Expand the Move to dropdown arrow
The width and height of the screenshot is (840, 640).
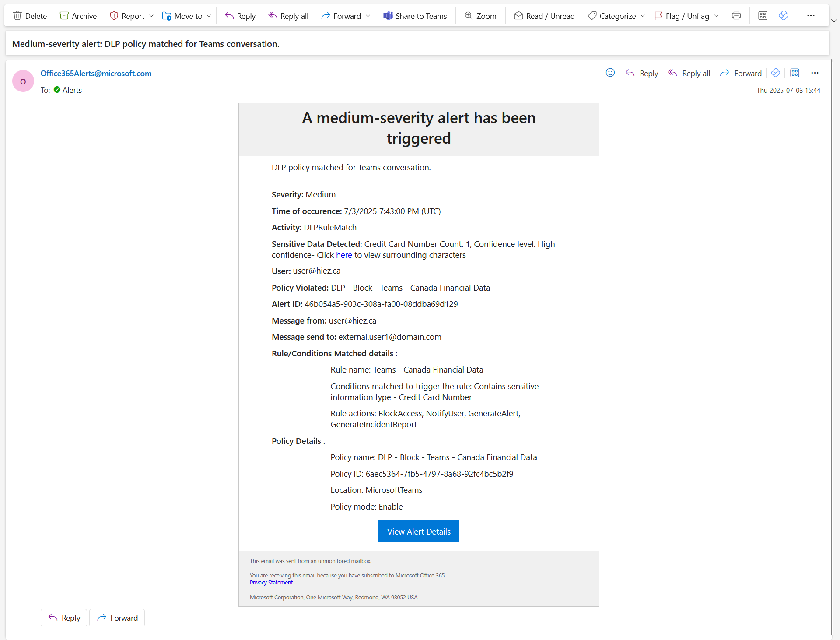(209, 16)
